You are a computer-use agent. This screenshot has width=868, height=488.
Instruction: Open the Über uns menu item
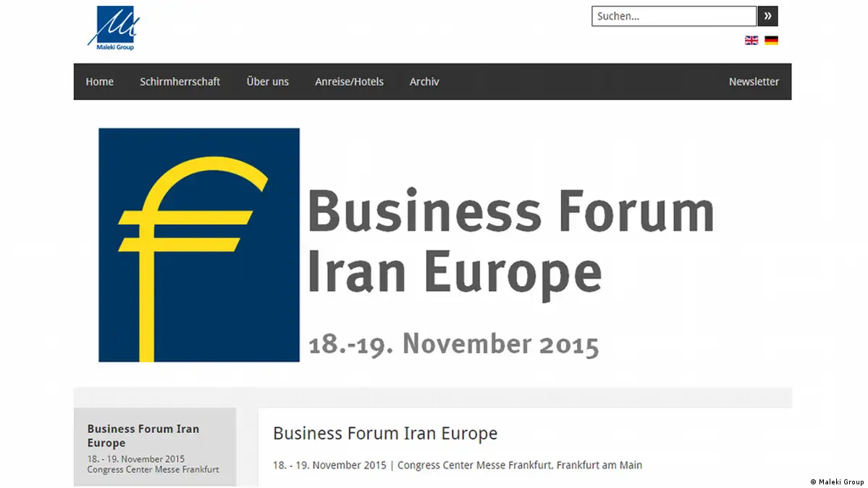coord(267,82)
